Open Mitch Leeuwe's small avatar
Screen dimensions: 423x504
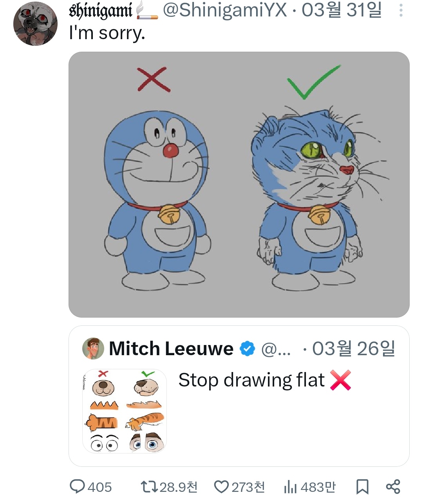click(x=93, y=349)
